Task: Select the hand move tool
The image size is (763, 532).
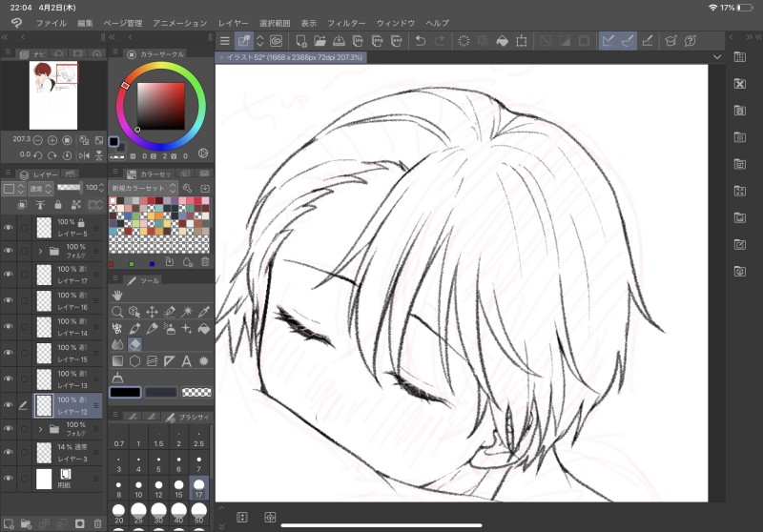Action: pyautogui.click(x=117, y=296)
